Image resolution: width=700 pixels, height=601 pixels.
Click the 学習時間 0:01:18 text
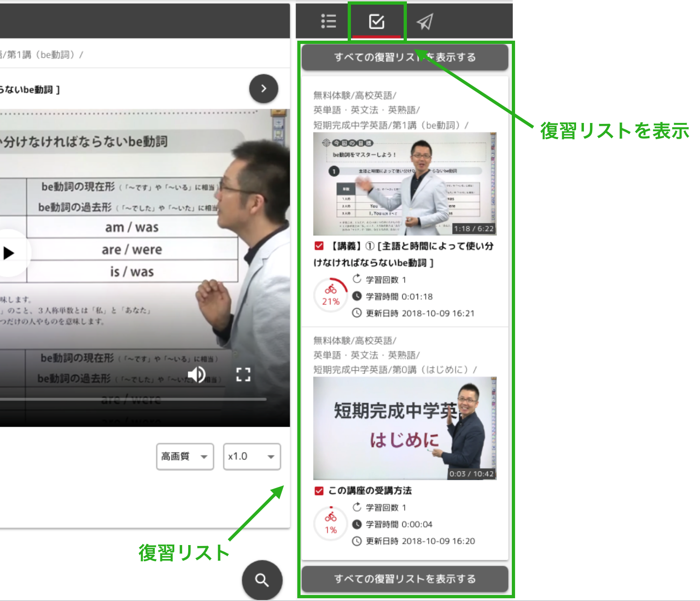399,297
